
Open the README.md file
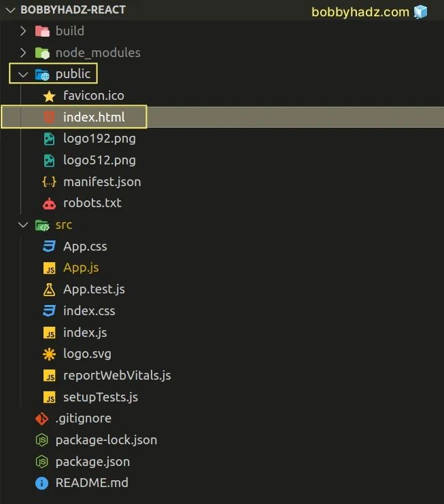(x=92, y=483)
